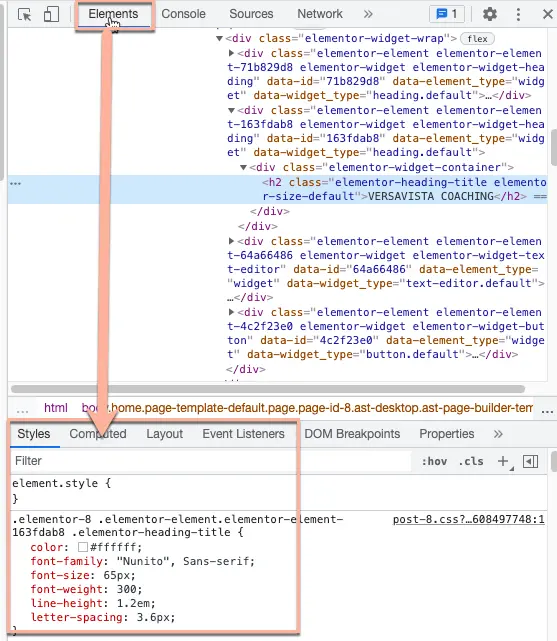This screenshot has height=641, width=557.
Task: Open the customize DevTools three-dot menu
Action: pos(518,14)
